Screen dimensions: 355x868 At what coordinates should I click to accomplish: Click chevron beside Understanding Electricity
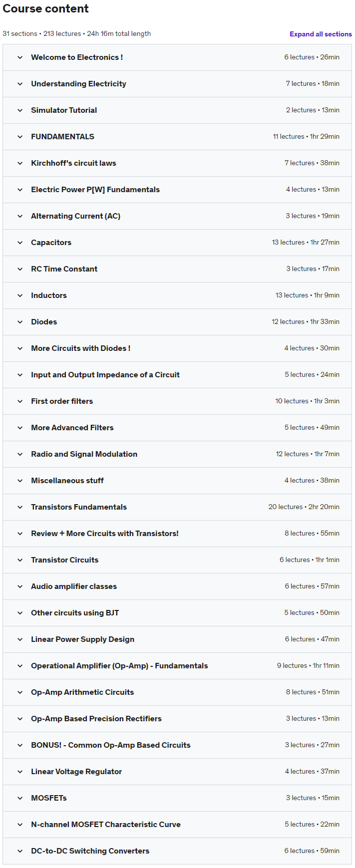[20, 84]
